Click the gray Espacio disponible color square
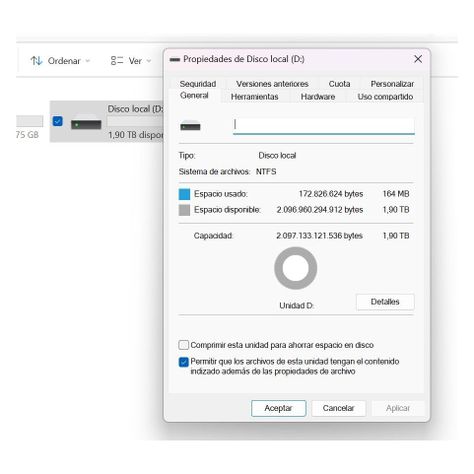474x474 pixels. pyautogui.click(x=184, y=210)
